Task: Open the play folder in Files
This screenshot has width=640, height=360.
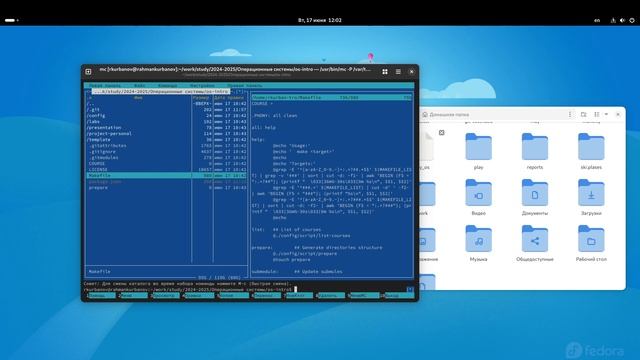Action: 478,151
